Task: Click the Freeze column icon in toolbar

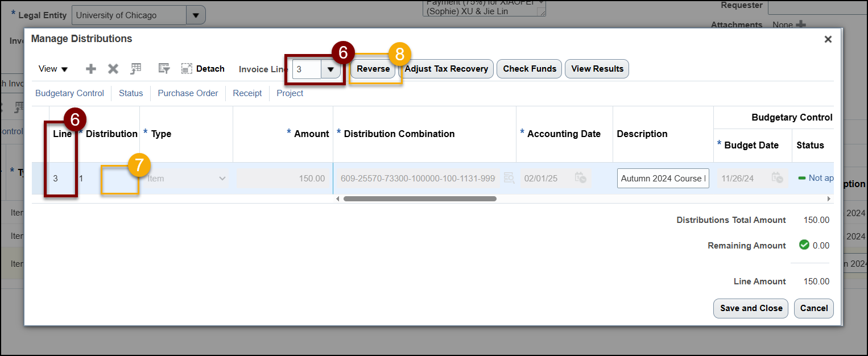Action: (135, 69)
